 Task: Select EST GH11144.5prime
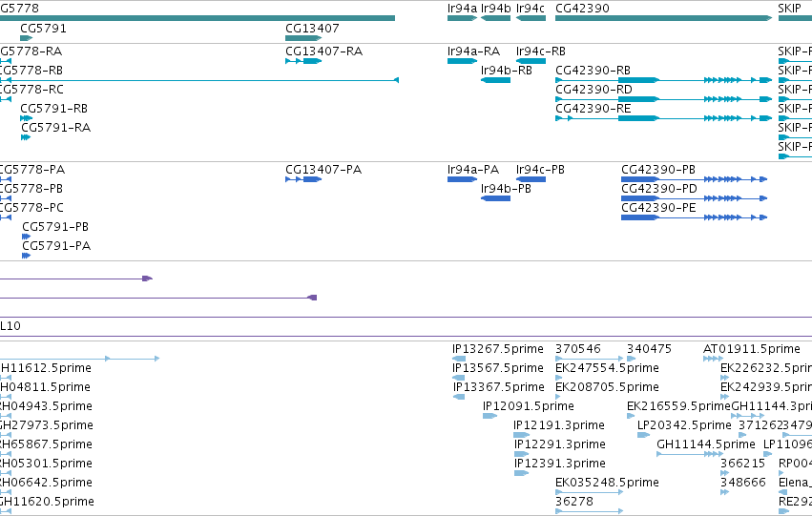pyautogui.click(x=706, y=445)
